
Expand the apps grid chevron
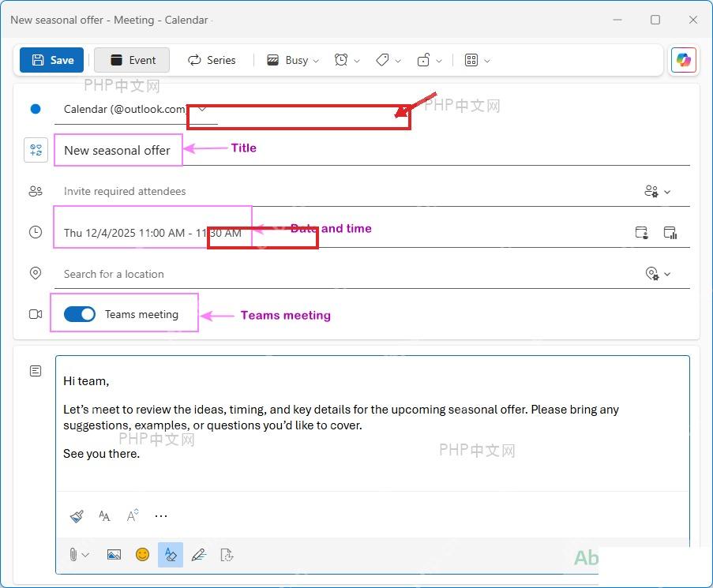(x=487, y=61)
